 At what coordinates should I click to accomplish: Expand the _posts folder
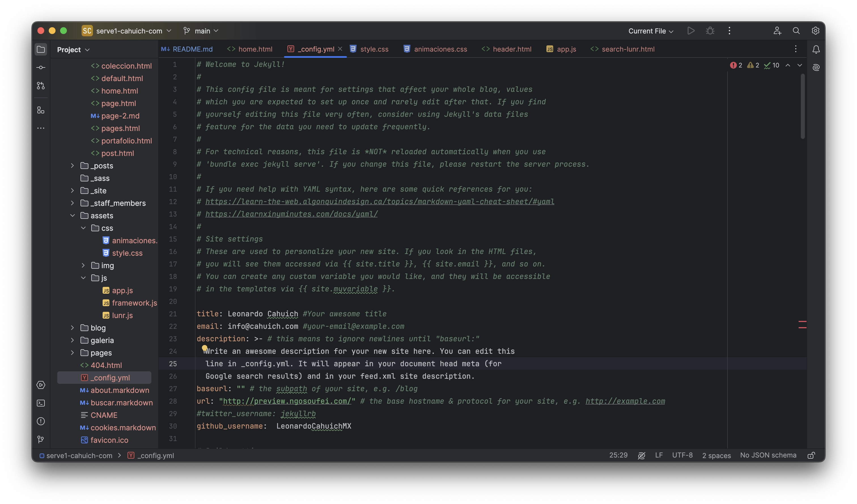(73, 166)
